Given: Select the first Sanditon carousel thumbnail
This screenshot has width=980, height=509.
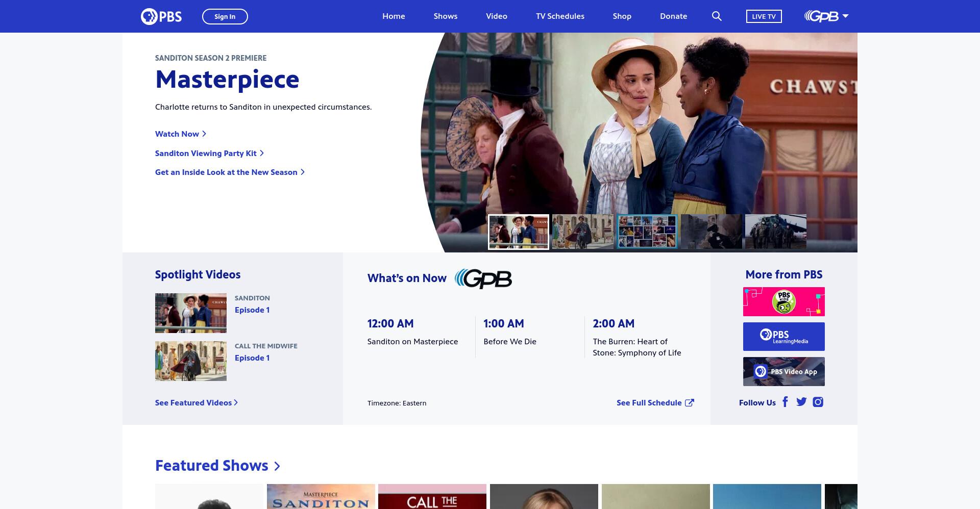Looking at the screenshot, I should click(x=519, y=232).
